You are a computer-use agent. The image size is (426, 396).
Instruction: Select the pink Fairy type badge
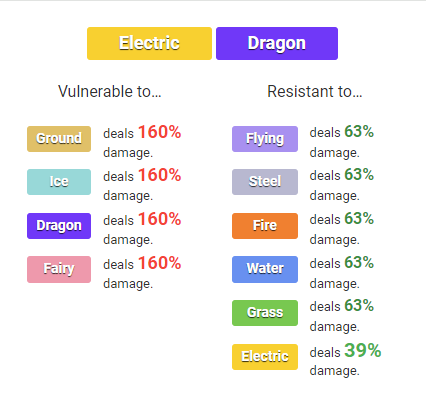[x=59, y=269]
